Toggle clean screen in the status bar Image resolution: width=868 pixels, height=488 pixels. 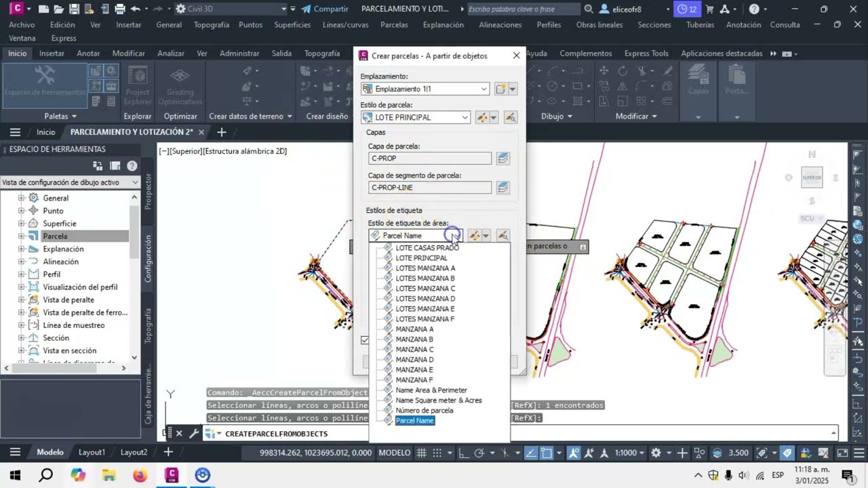[x=842, y=453]
